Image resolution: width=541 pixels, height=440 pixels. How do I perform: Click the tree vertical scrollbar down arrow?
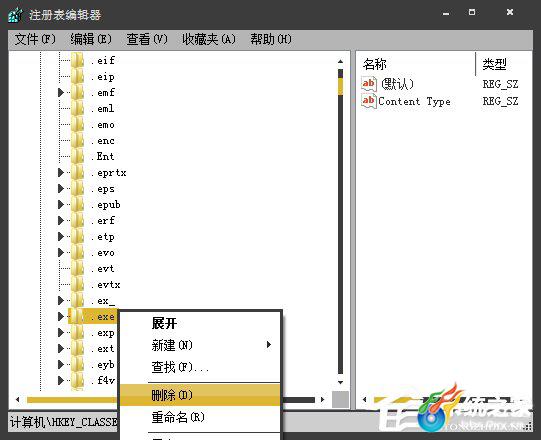click(x=341, y=382)
